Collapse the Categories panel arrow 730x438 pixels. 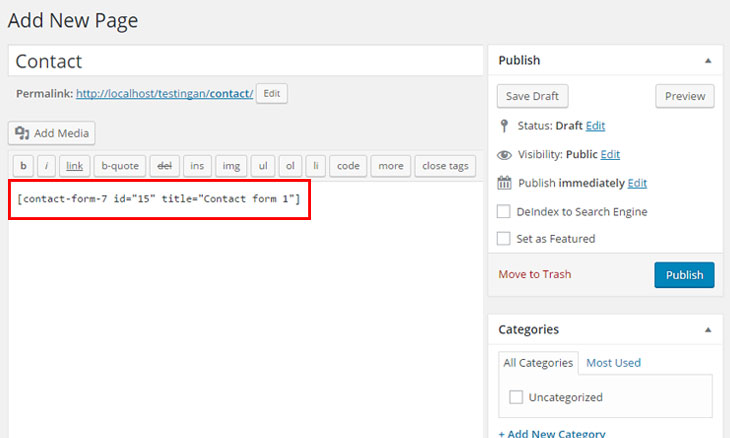[x=708, y=330]
